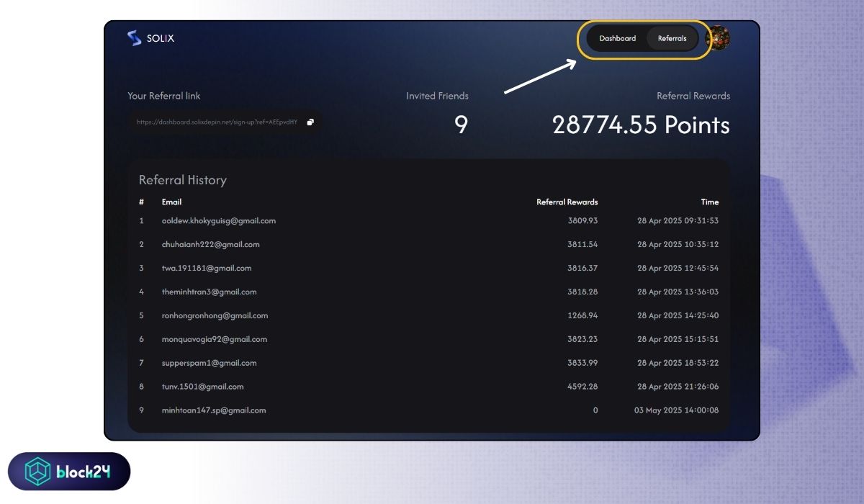
Task: Select email minhtoan147.sp@gmail.com
Action: point(214,411)
